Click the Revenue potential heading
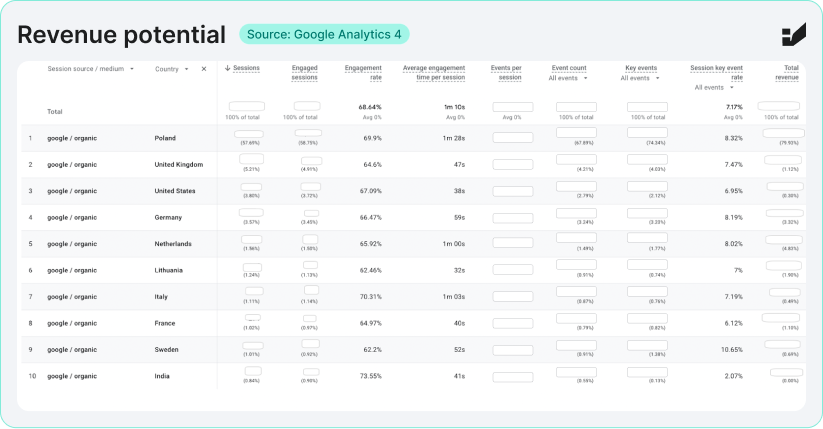This screenshot has width=823, height=429. coord(121,35)
